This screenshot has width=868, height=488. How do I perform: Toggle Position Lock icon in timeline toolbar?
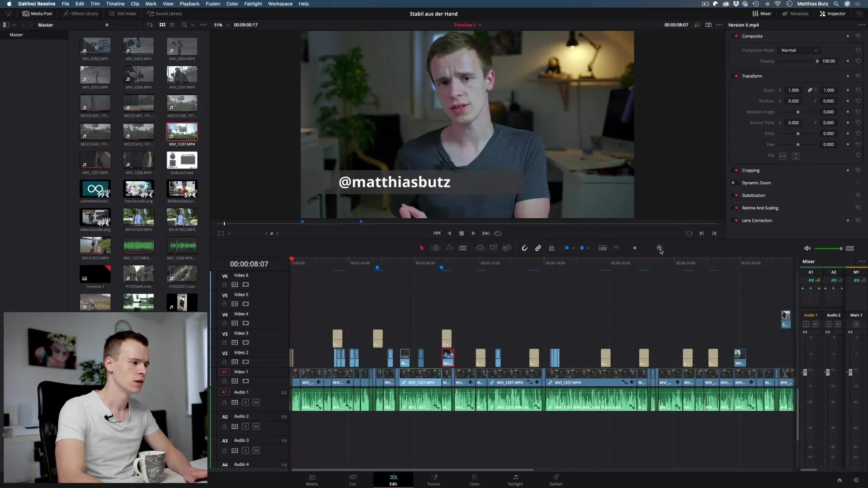(552, 248)
